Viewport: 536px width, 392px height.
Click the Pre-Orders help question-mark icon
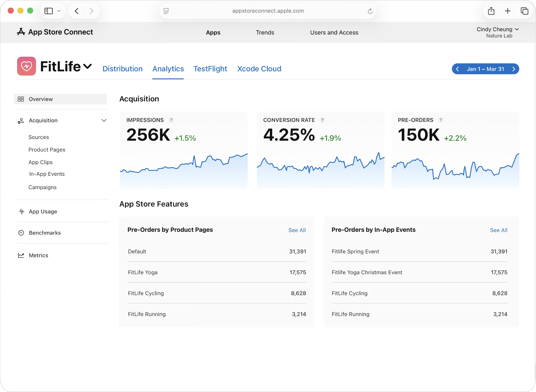click(x=441, y=120)
